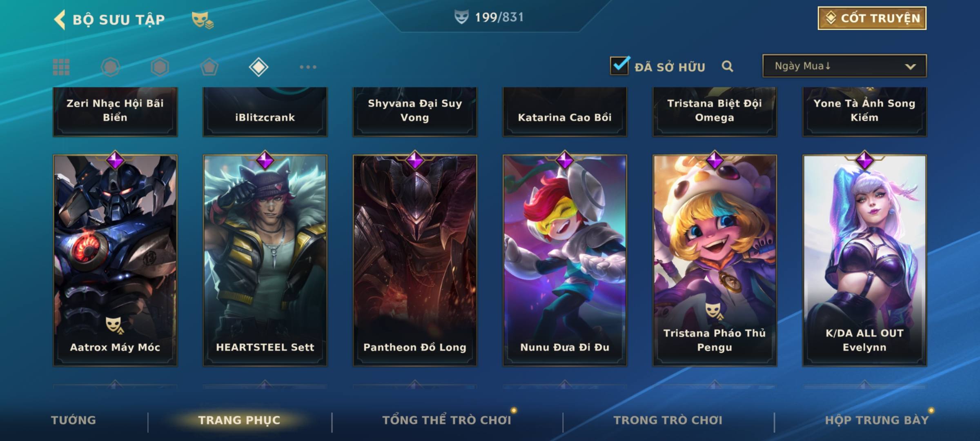Click the magnifying glass search icon
The width and height of the screenshot is (980, 441).
[727, 66]
